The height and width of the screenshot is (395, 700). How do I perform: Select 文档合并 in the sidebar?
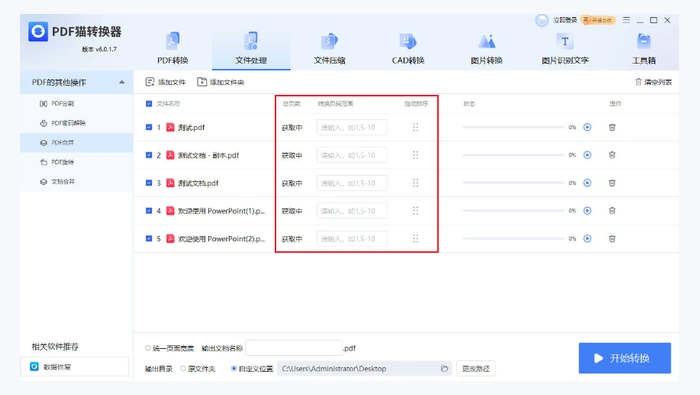(x=76, y=182)
